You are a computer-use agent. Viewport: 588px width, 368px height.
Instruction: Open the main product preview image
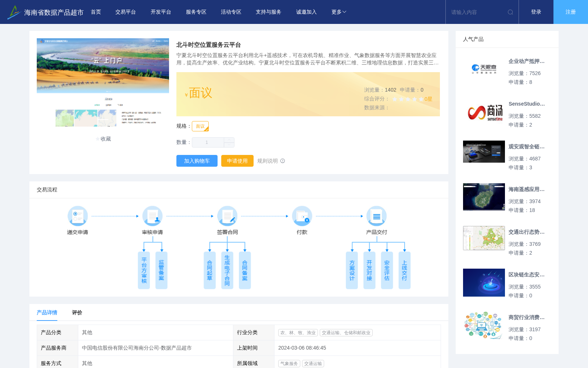[x=103, y=82]
